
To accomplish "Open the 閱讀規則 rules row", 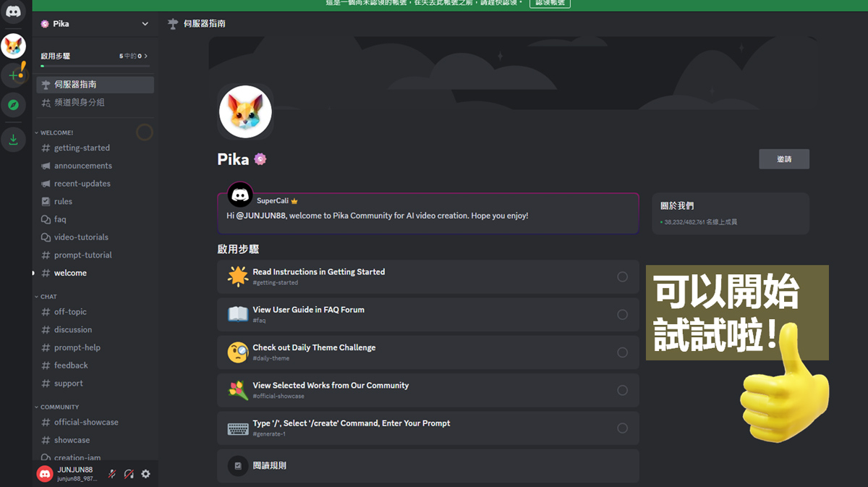I will (428, 466).
